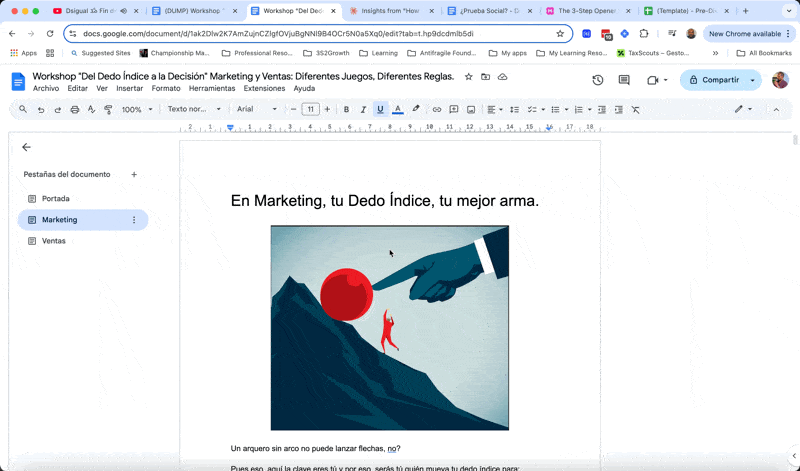Toggle underline formatting
800x471 pixels.
point(380,110)
